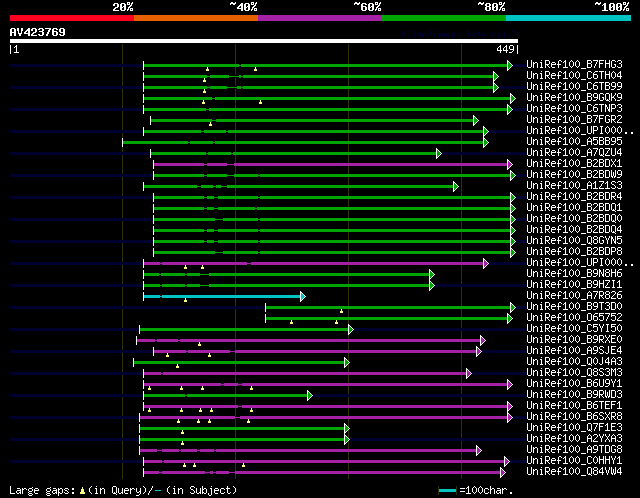Click the UniRef100_B2BDQ0 label
640x498 pixels.
[574, 219]
